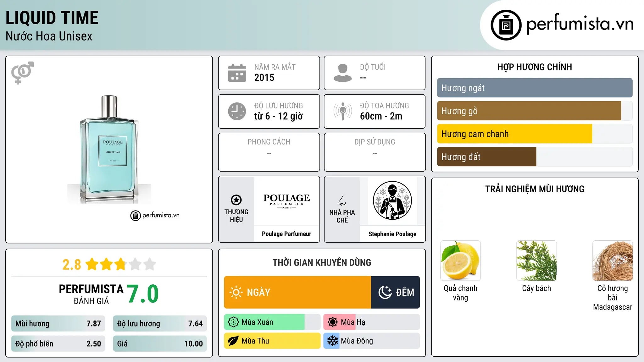Click the Mùa Đông season bar
644x362 pixels.
coord(372,341)
